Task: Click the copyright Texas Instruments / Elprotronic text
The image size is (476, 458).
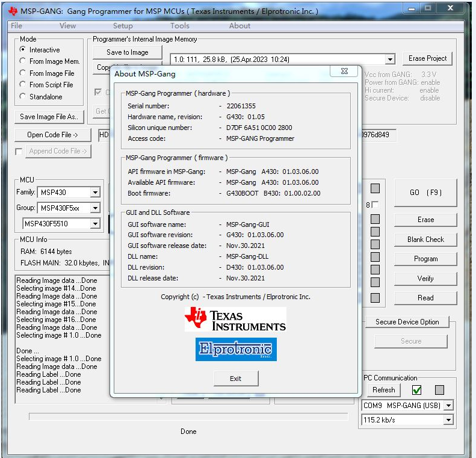Action: 235,297
